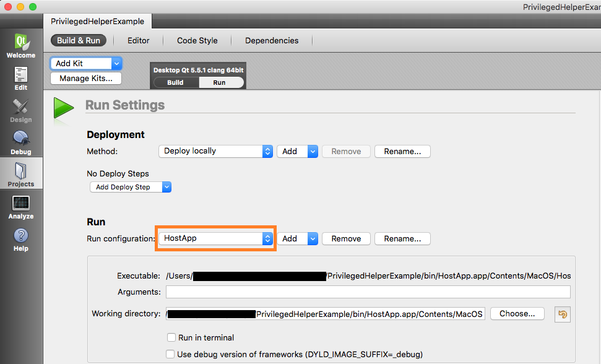The width and height of the screenshot is (601, 364).
Task: Open Deploy locally method dropdown
Action: click(x=215, y=151)
